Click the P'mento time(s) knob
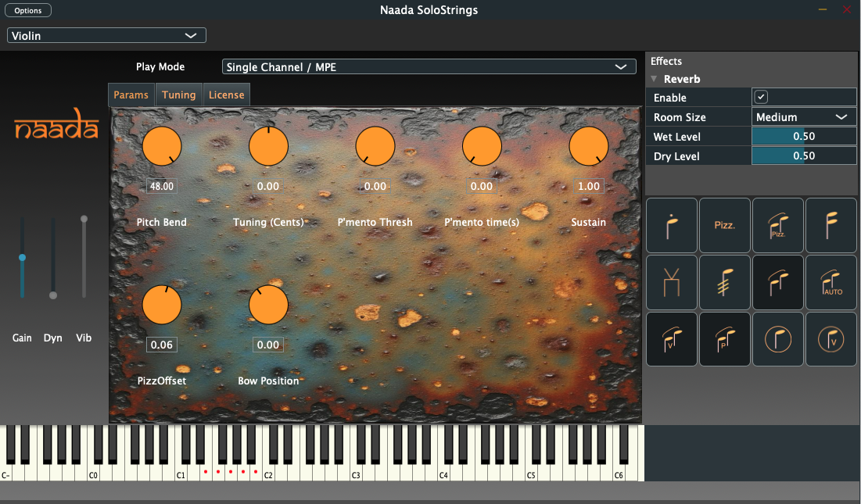The image size is (861, 504). tap(482, 146)
